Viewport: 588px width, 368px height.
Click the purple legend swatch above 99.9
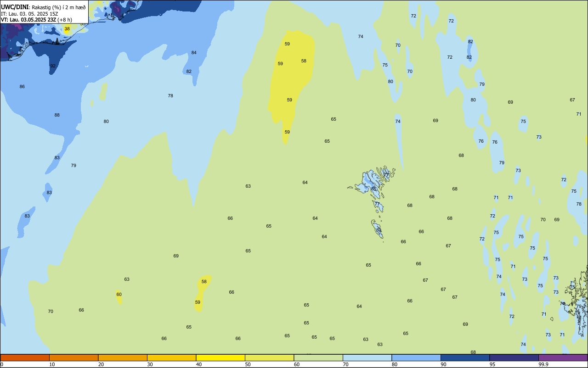[563, 357]
